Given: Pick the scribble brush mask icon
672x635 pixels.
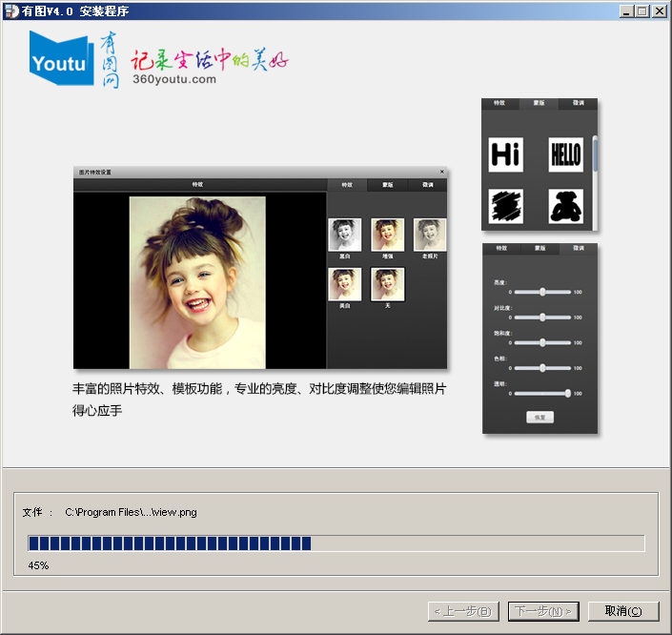Looking at the screenshot, I should click(x=505, y=206).
